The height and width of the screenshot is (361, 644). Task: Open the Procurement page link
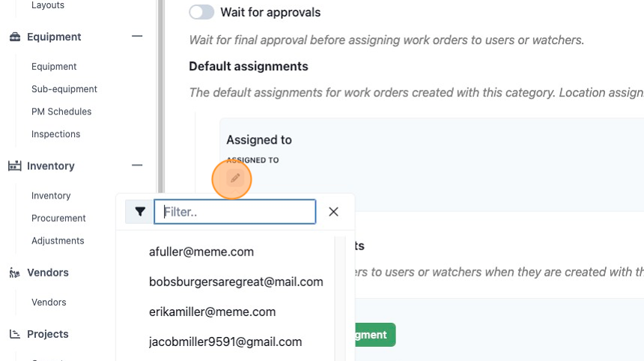[x=58, y=218]
